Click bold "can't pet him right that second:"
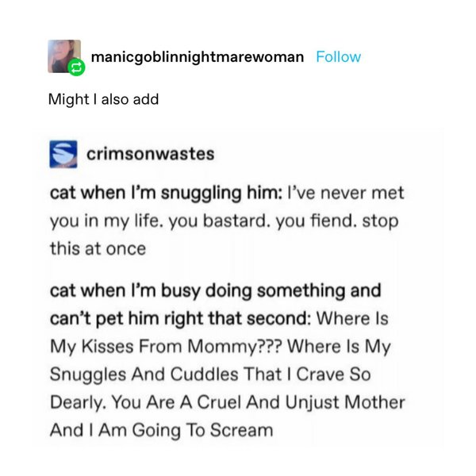The image size is (476, 476). click(x=180, y=319)
